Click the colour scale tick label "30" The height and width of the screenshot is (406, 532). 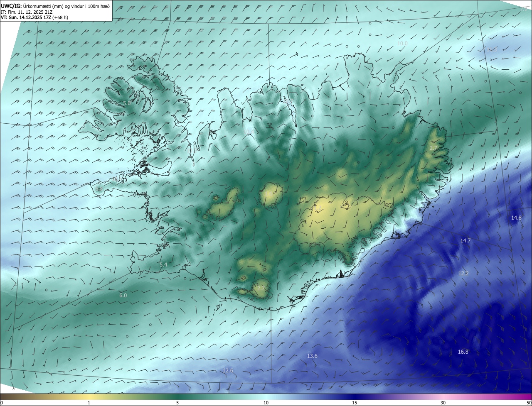(443, 403)
